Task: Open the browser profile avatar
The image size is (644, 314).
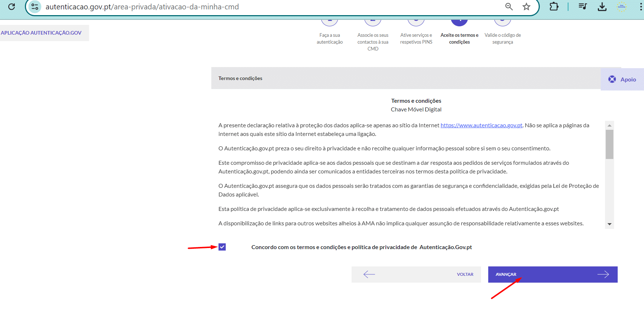Action: [622, 6]
